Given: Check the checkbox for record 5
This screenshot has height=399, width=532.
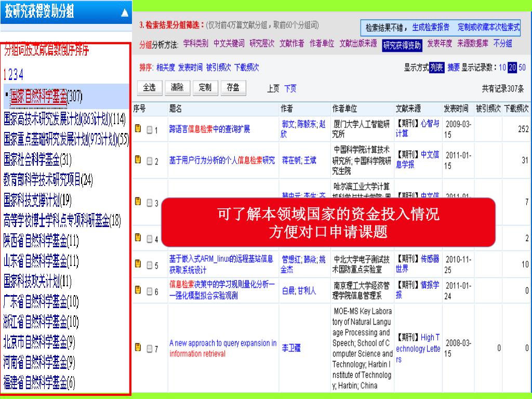Looking at the screenshot, I should click(149, 265).
